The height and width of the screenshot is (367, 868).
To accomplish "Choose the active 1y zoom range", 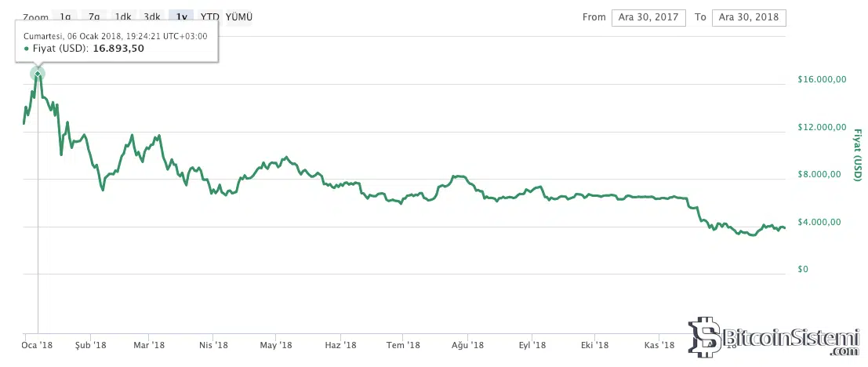I will [182, 16].
